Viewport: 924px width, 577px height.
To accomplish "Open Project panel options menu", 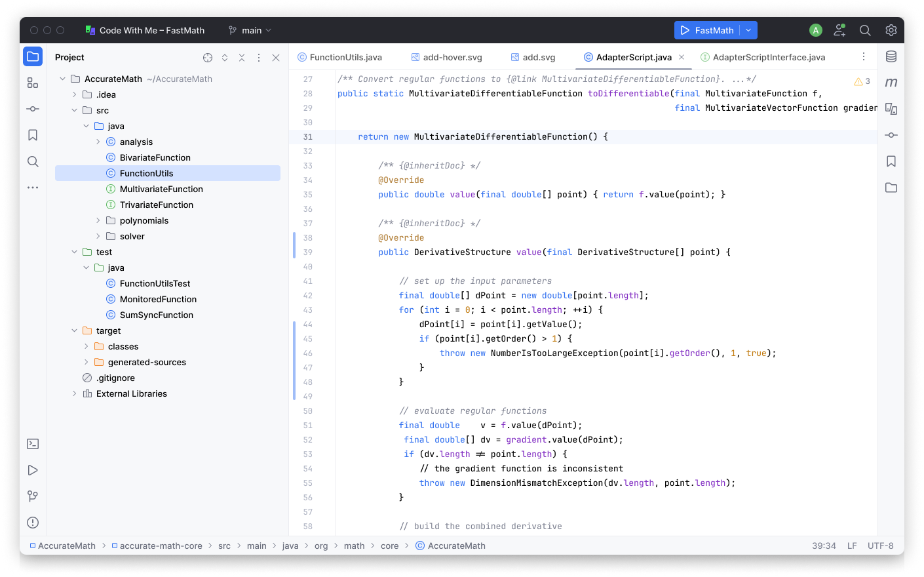I will point(259,58).
